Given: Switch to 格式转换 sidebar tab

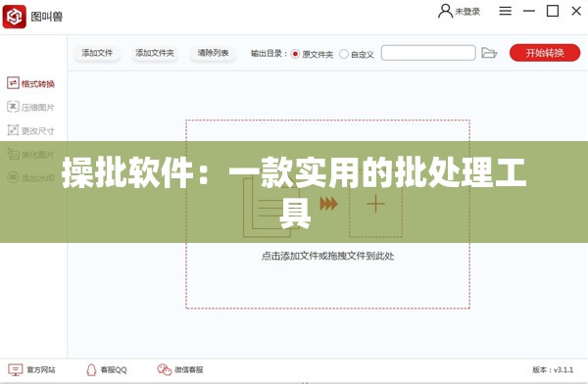Looking at the screenshot, I should click(30, 83).
